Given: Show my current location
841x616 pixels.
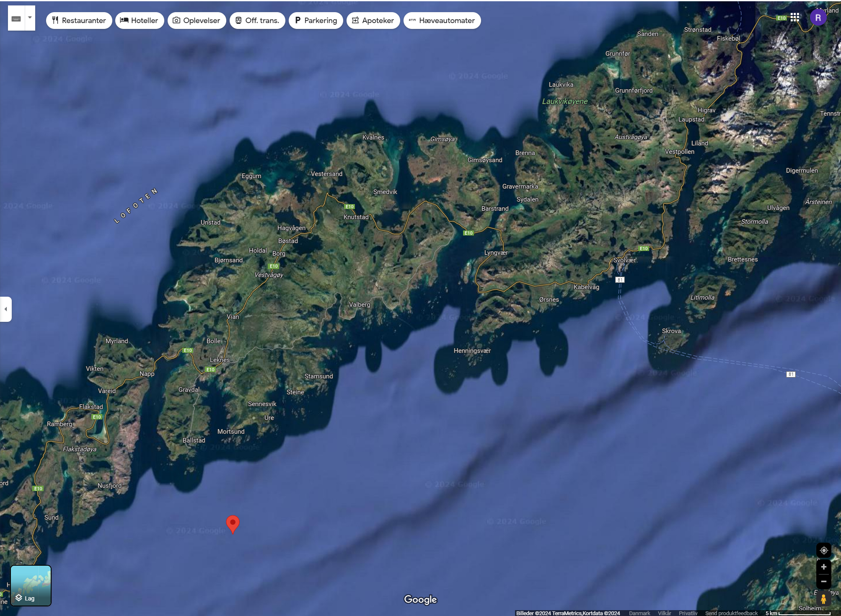Looking at the screenshot, I should point(823,550).
